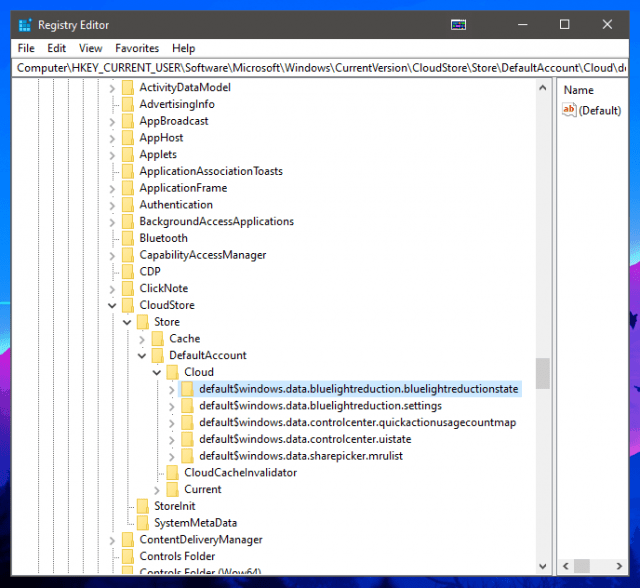Click the Controls Folder folder icon
Image resolution: width=640 pixels, height=588 pixels.
pos(128,556)
